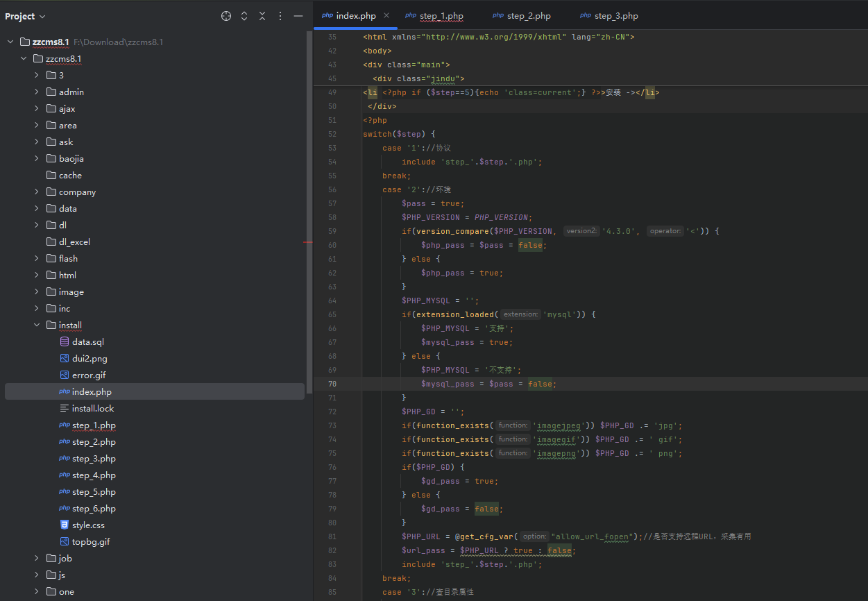Expand the admin folder
The image size is (868, 601).
click(37, 92)
